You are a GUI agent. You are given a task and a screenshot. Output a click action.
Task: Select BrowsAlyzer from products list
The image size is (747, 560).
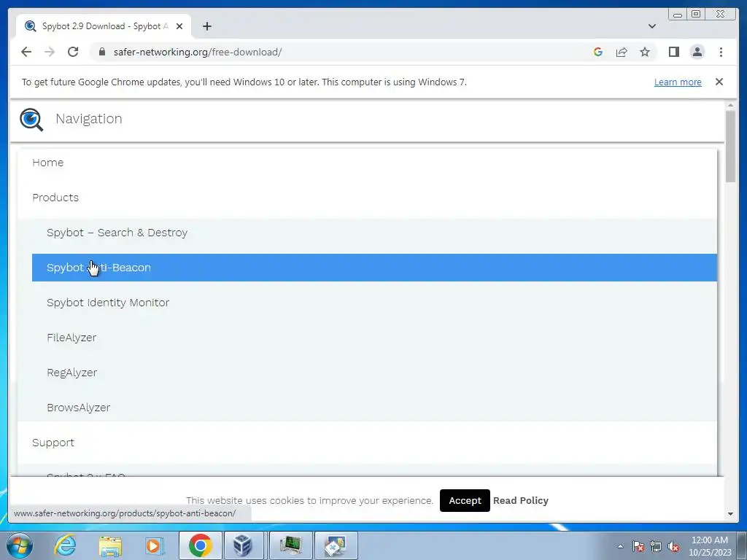[x=79, y=408]
